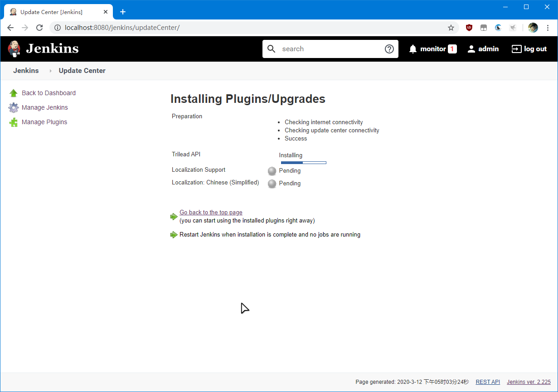Click the browser address bar URL

tap(122, 28)
